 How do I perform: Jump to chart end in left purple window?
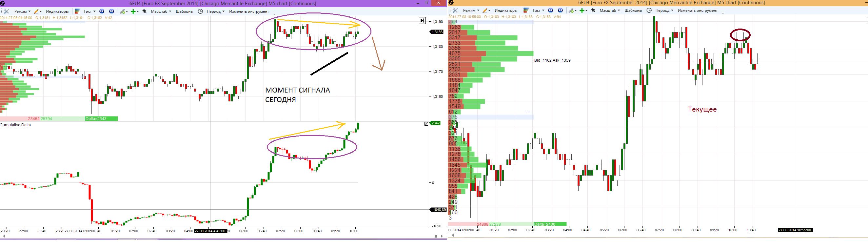click(111, 11)
